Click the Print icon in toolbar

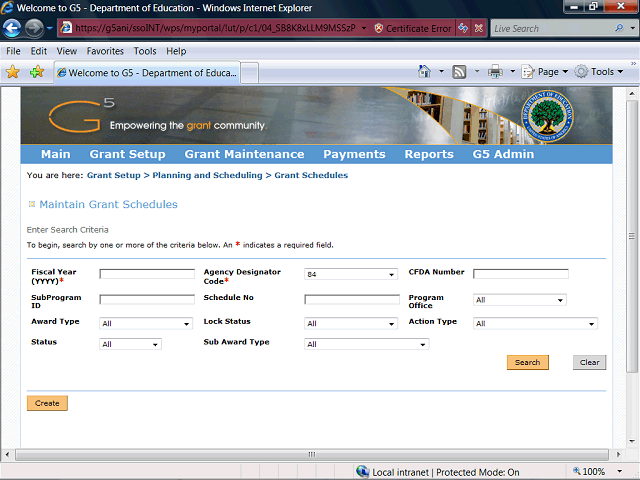coord(495,72)
